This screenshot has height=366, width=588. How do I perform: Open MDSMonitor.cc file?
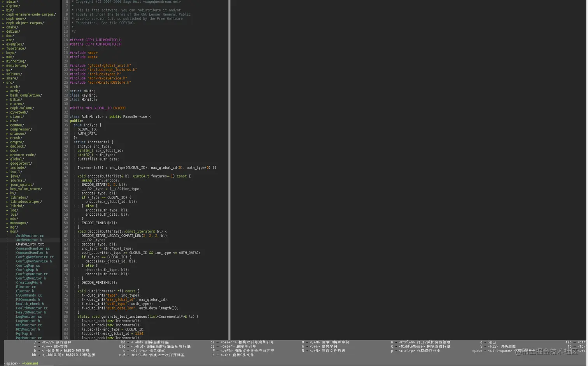coord(29,325)
